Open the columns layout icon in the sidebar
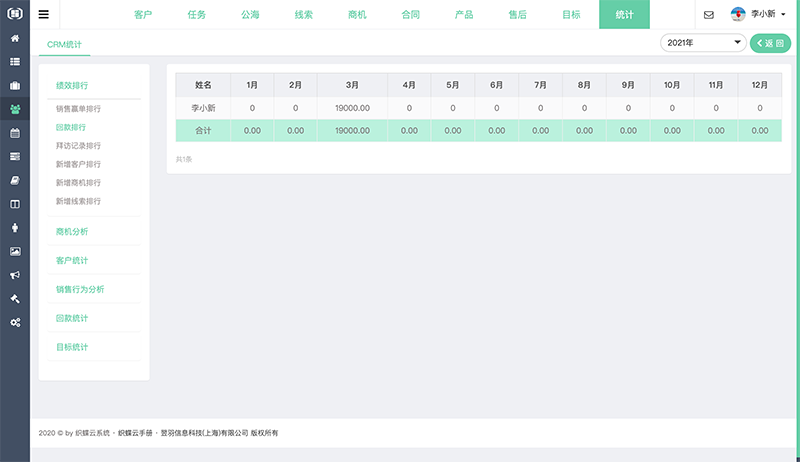Screen dimensions: 800x462 click(x=15, y=204)
